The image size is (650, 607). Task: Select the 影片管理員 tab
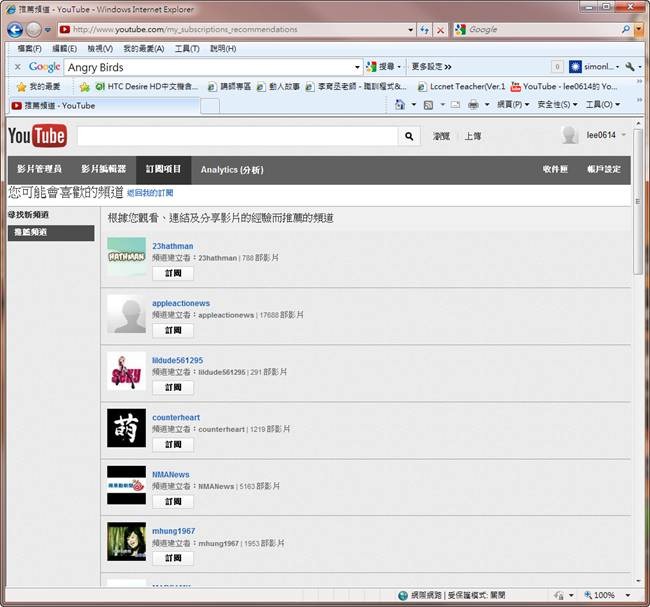(x=39, y=169)
